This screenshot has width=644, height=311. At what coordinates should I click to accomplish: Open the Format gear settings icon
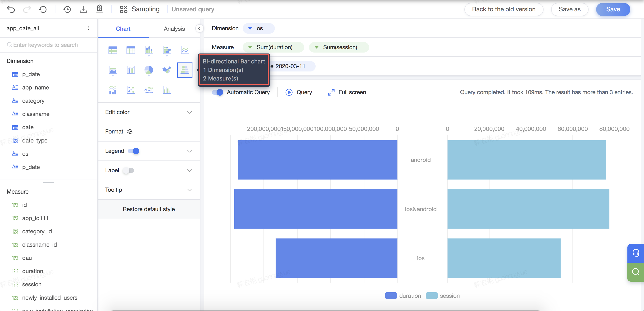130,132
